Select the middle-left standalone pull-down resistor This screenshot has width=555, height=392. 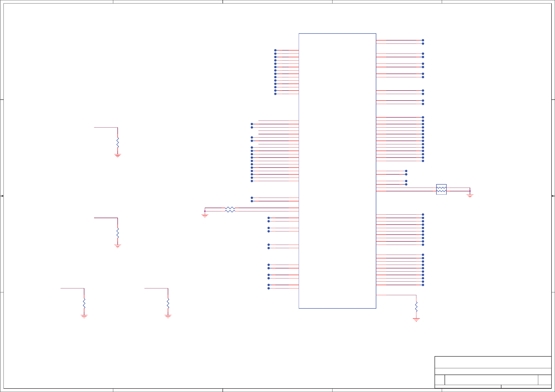(118, 233)
